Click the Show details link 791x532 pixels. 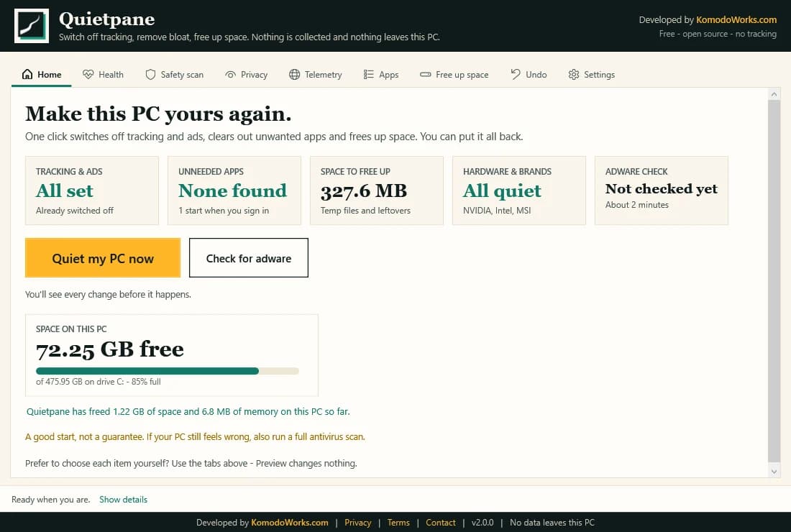point(124,499)
